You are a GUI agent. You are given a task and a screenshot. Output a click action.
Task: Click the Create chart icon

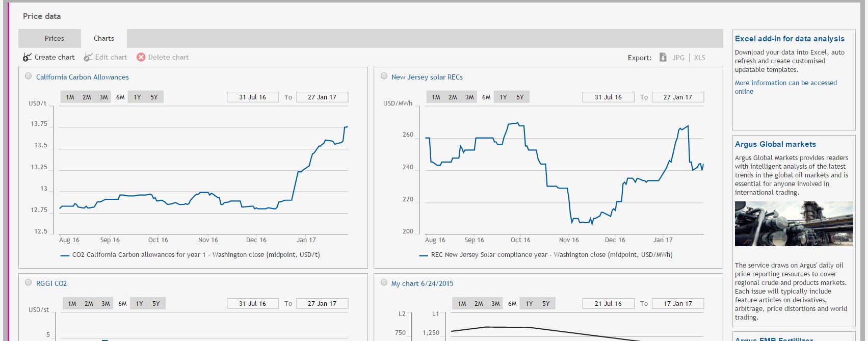click(28, 57)
